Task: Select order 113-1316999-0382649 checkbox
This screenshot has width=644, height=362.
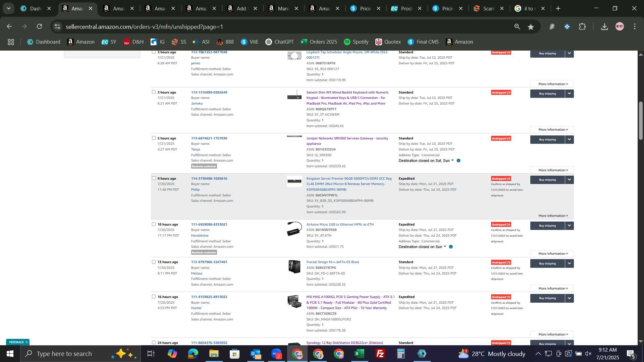Action: [x=154, y=92]
